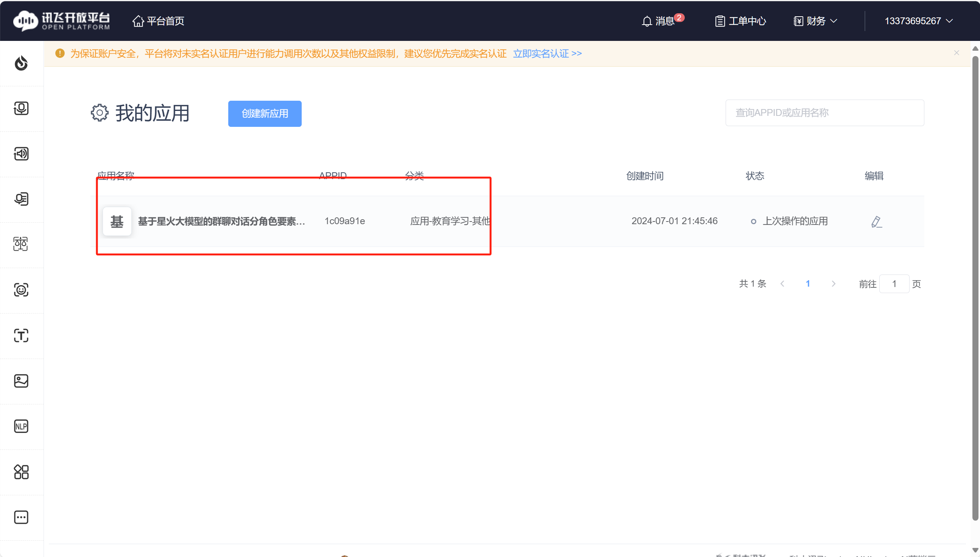Select page number 1 in pagination

(x=808, y=284)
